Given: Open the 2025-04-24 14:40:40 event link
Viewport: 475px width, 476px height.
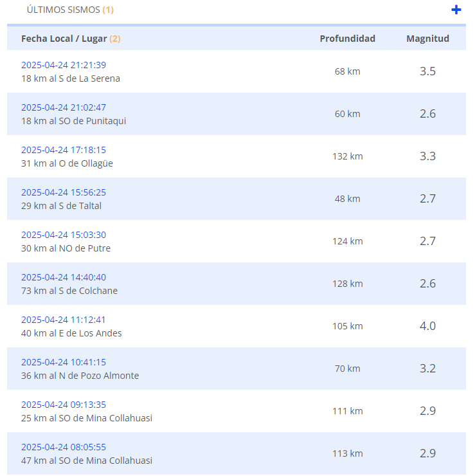Looking at the screenshot, I should coord(64,277).
